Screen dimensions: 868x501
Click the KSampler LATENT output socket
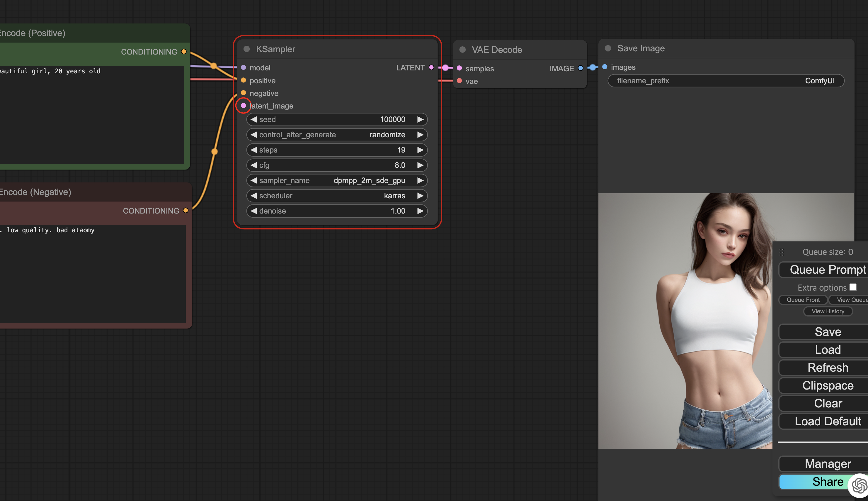(431, 67)
